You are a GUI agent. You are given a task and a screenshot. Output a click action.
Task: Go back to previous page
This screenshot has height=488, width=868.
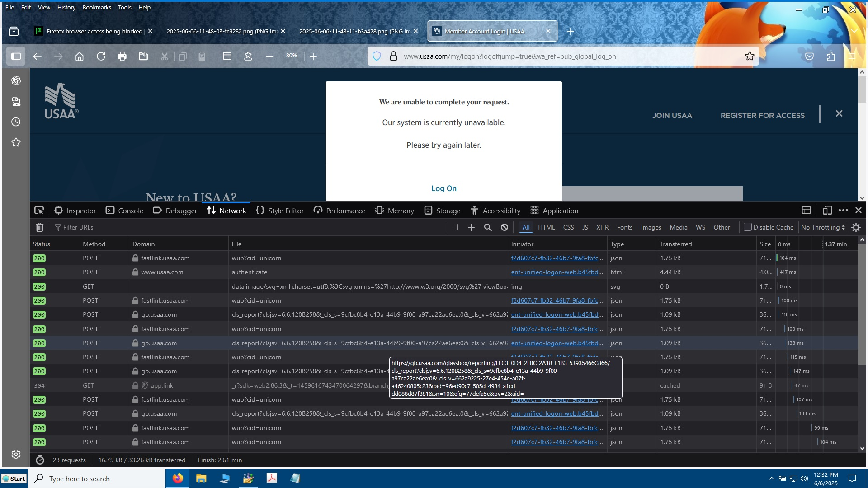tap(38, 56)
